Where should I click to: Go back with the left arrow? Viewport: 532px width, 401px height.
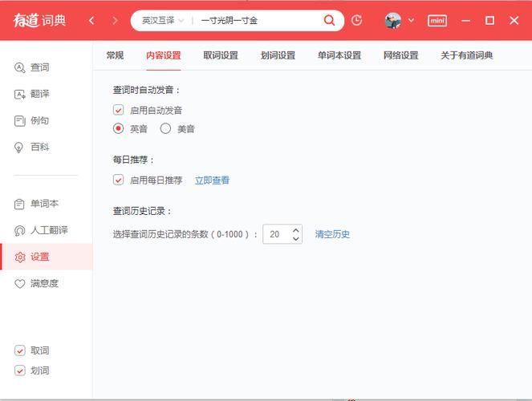click(x=91, y=21)
